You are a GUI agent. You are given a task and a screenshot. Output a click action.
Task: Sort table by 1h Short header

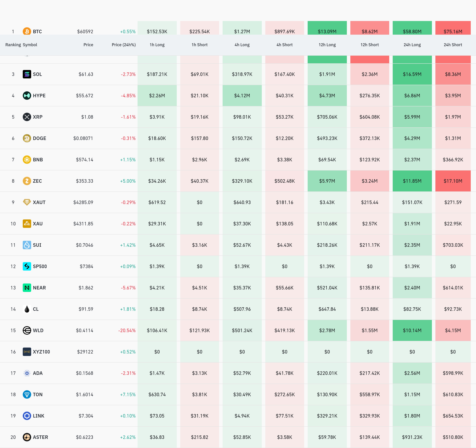point(199,45)
